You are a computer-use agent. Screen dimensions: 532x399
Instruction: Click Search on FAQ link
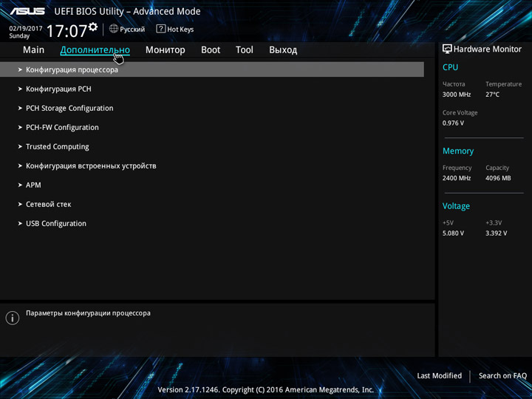[x=503, y=375]
